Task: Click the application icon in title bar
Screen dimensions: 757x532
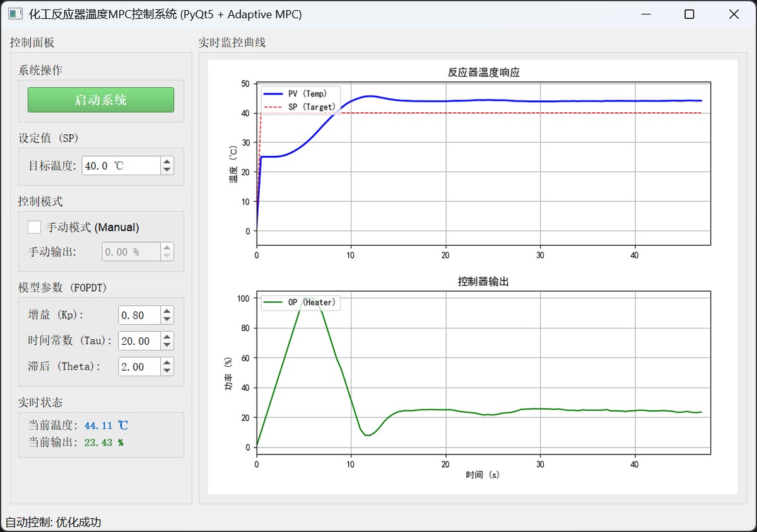Action: (x=15, y=14)
